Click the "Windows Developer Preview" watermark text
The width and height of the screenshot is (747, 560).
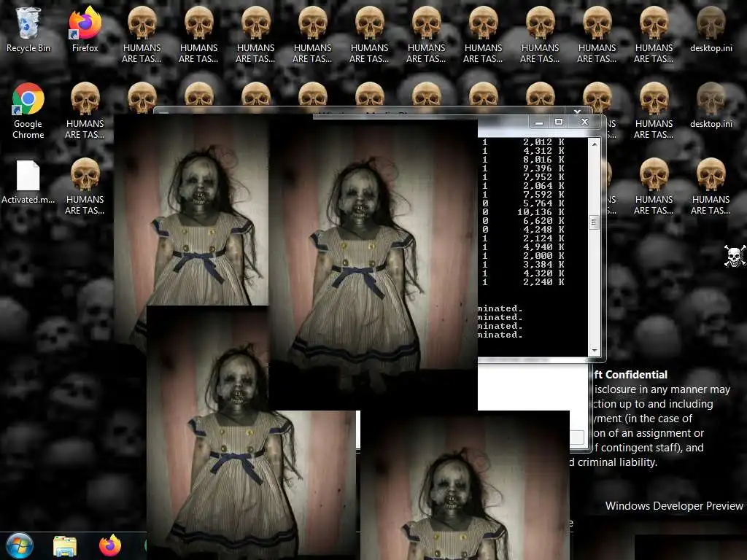[673, 506]
